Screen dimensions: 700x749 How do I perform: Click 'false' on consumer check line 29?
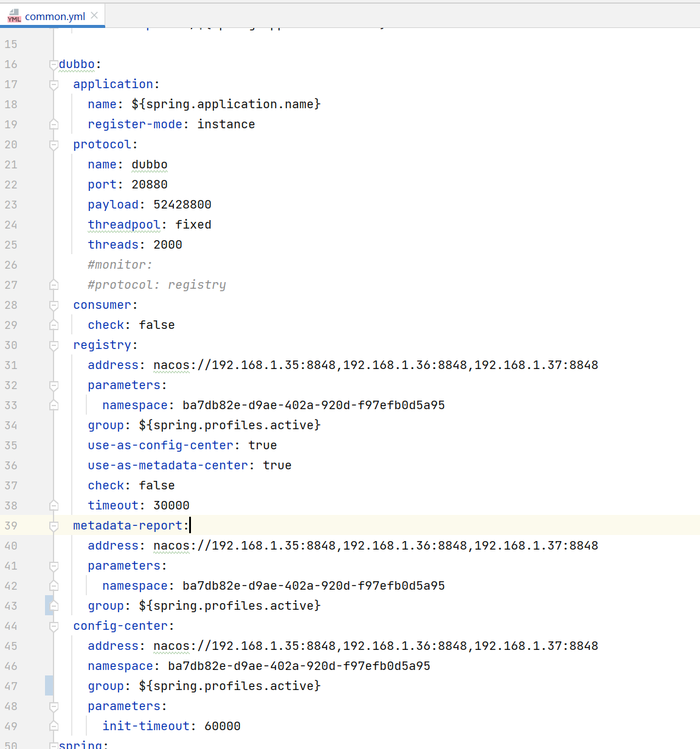click(157, 325)
